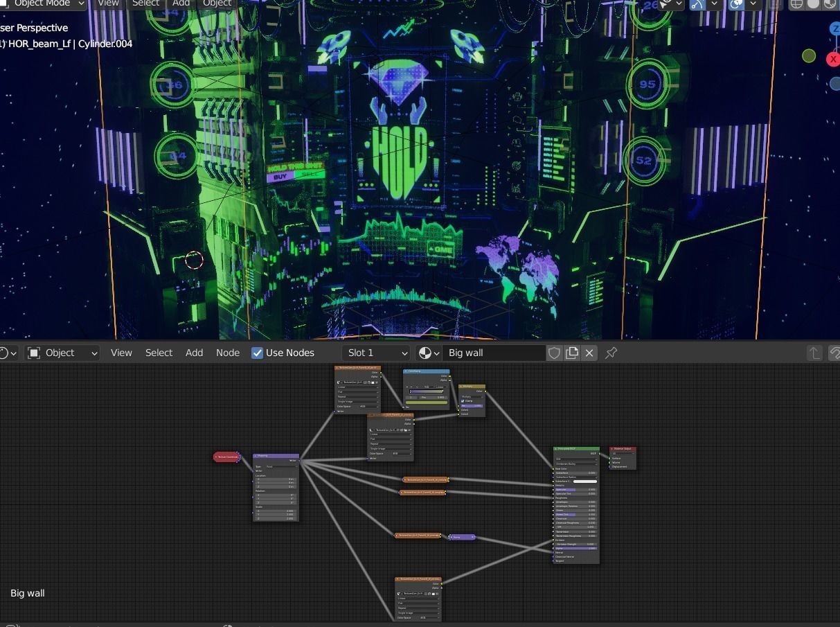Toggle the pin node tree icon
The image size is (840, 627).
pyautogui.click(x=611, y=353)
